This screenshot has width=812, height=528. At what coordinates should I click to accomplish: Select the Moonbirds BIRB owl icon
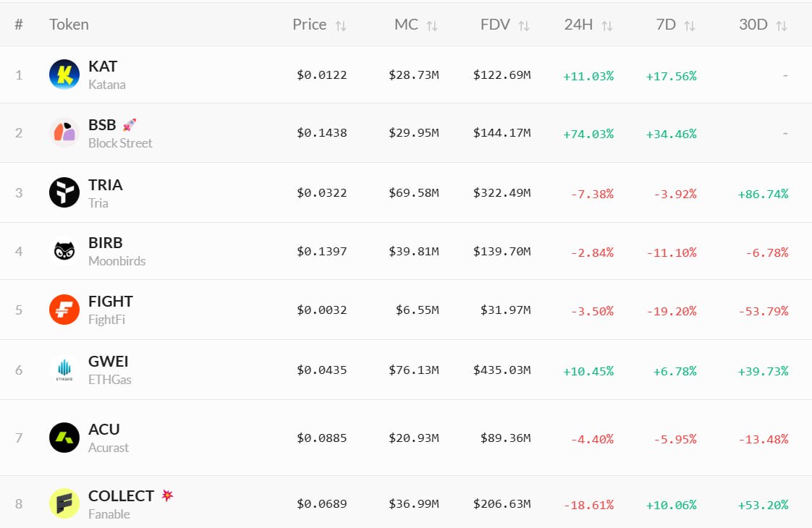click(x=64, y=251)
